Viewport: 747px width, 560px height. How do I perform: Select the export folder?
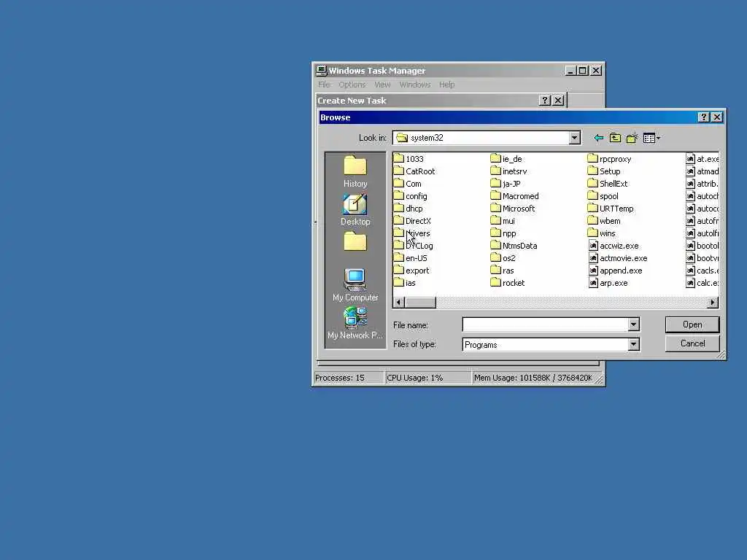411,271
